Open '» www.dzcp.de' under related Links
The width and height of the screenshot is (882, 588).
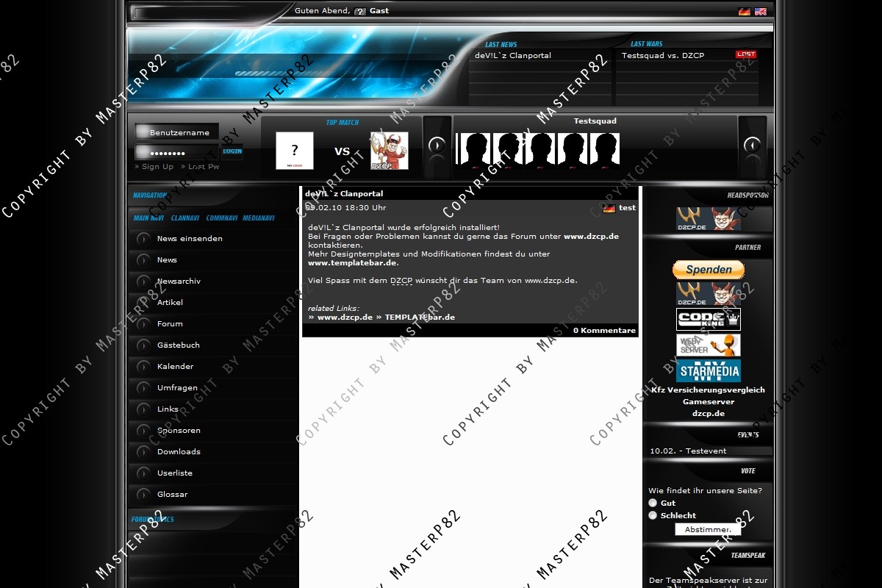coord(340,318)
